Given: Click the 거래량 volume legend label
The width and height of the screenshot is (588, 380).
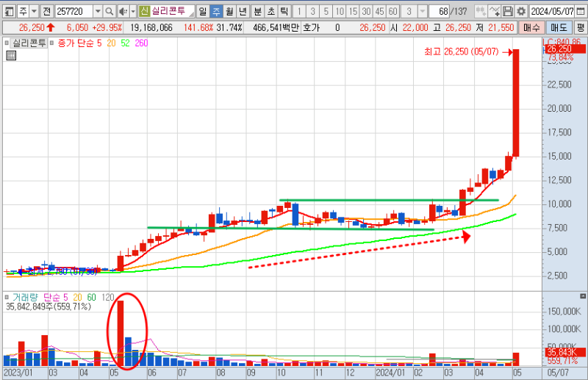Looking at the screenshot, I should [25, 298].
